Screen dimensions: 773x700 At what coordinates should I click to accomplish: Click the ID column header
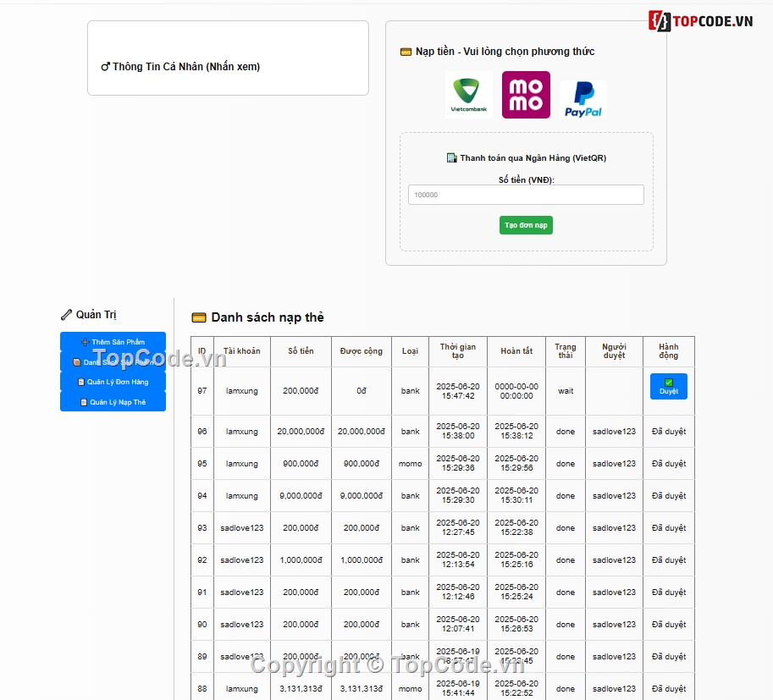coord(202,351)
